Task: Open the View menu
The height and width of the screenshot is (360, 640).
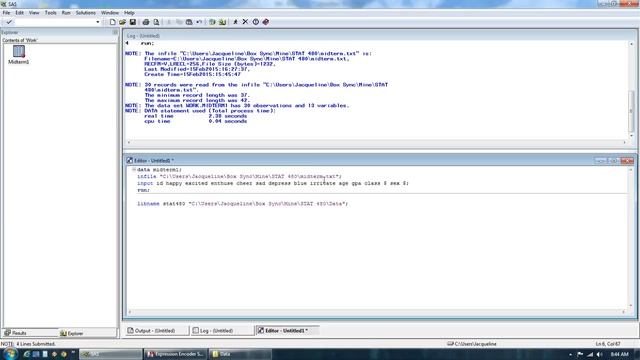Action: tap(34, 13)
